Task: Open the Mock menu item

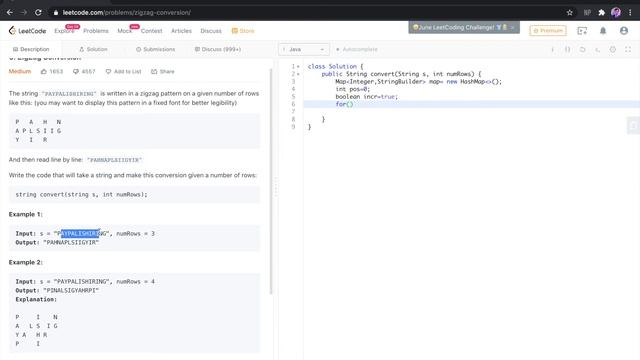Action: [124, 31]
